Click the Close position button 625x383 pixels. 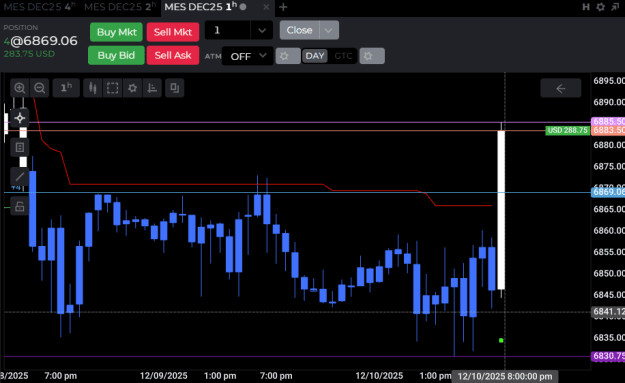click(x=299, y=30)
